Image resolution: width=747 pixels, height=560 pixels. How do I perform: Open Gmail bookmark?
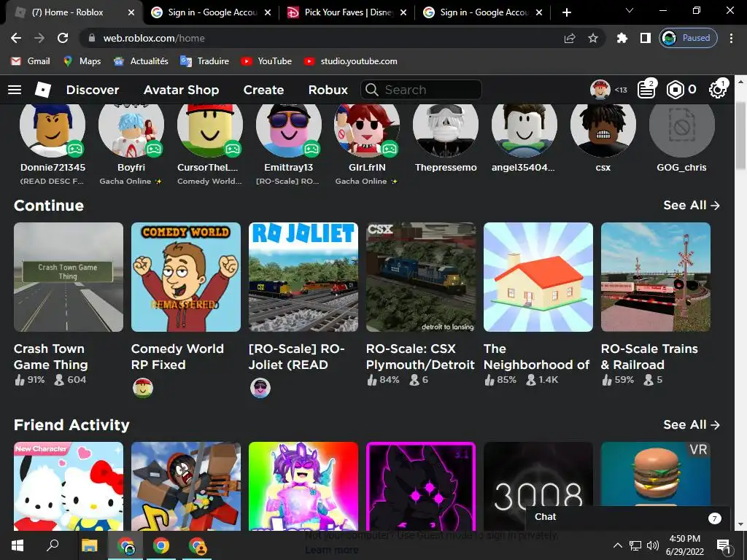coord(30,61)
